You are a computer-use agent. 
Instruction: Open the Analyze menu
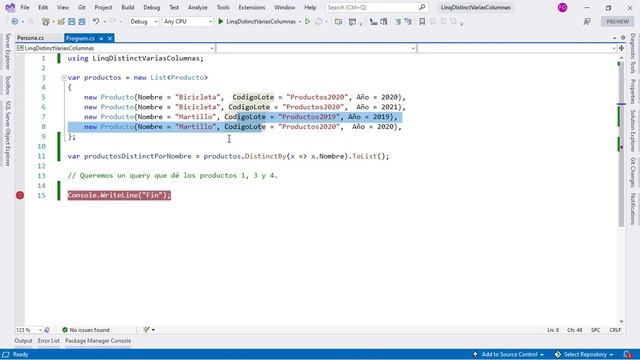point(198,7)
